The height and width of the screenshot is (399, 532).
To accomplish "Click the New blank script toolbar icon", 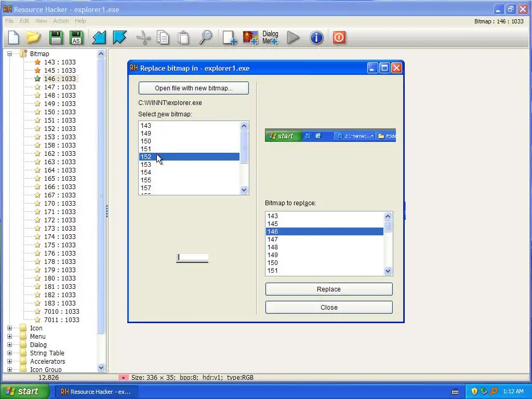I will [14, 37].
